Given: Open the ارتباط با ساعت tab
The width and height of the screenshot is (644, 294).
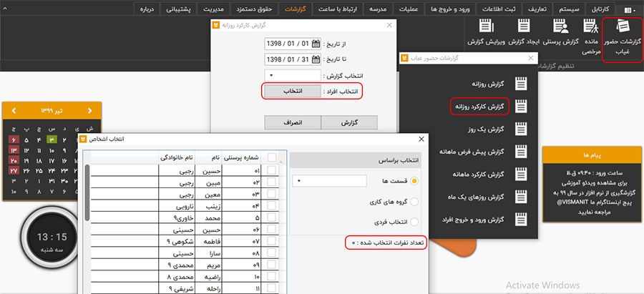Looking at the screenshot, I should [x=338, y=9].
